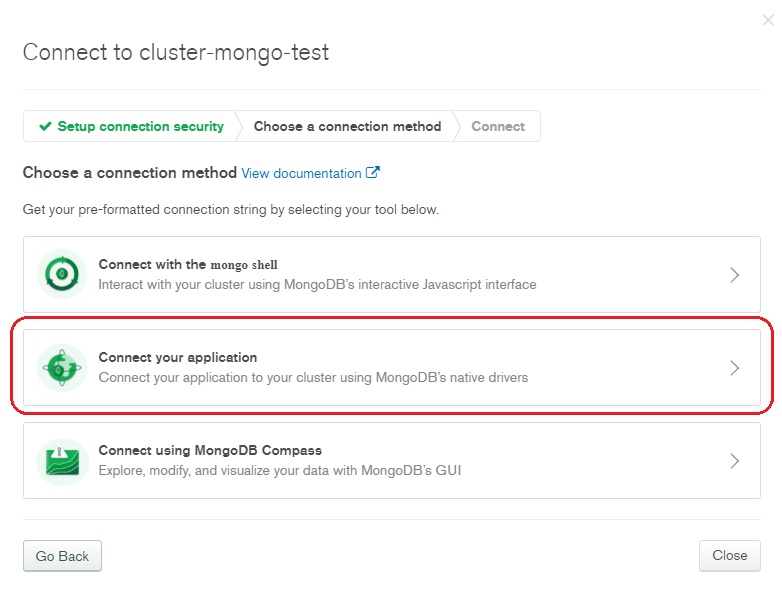Click the mongo shell circular icon

pyautogui.click(x=62, y=274)
